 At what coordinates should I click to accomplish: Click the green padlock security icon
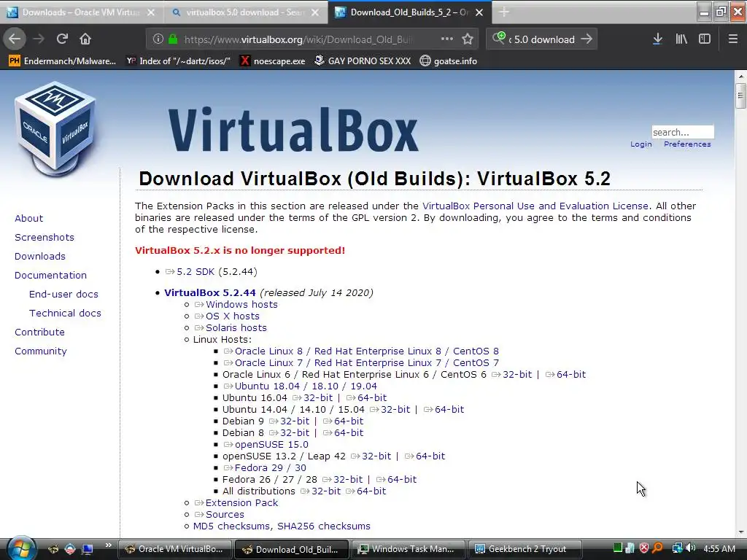(174, 39)
